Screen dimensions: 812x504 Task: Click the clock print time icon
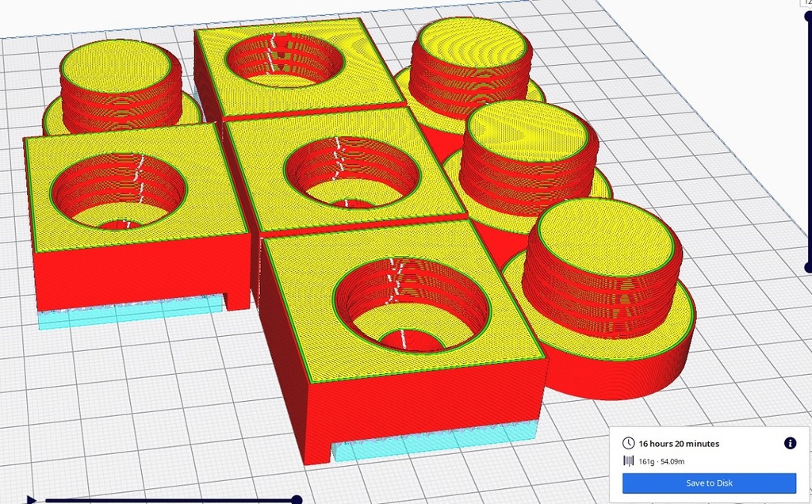(628, 443)
